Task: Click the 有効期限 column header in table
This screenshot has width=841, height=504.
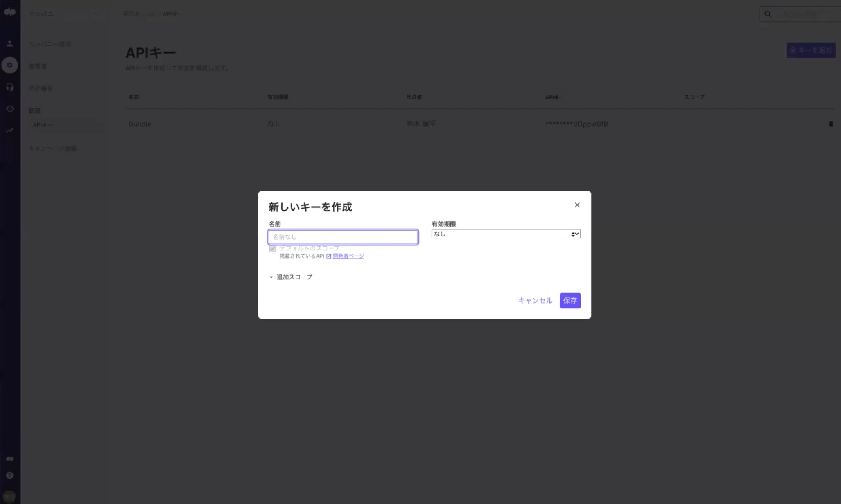Action: point(278,97)
